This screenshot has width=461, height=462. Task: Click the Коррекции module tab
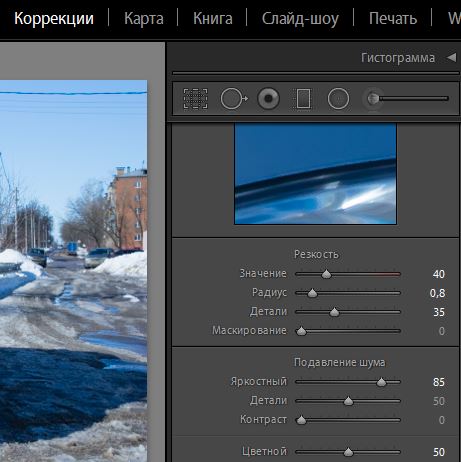pos(54,19)
